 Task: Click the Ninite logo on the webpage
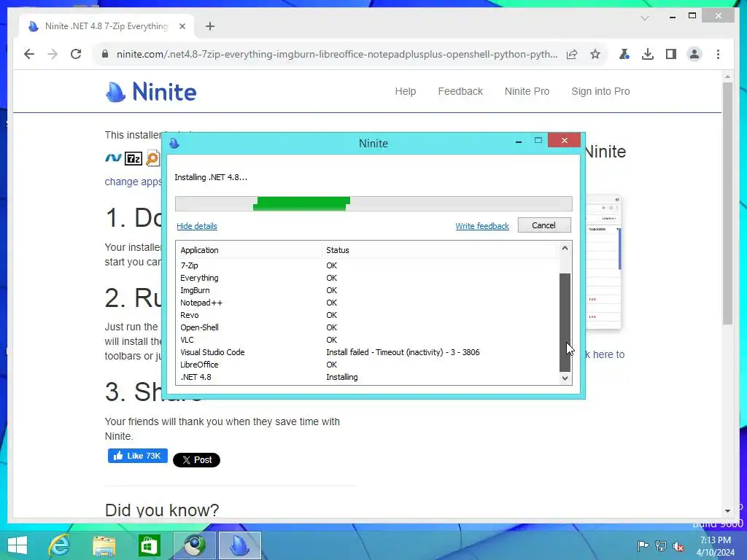[150, 91]
